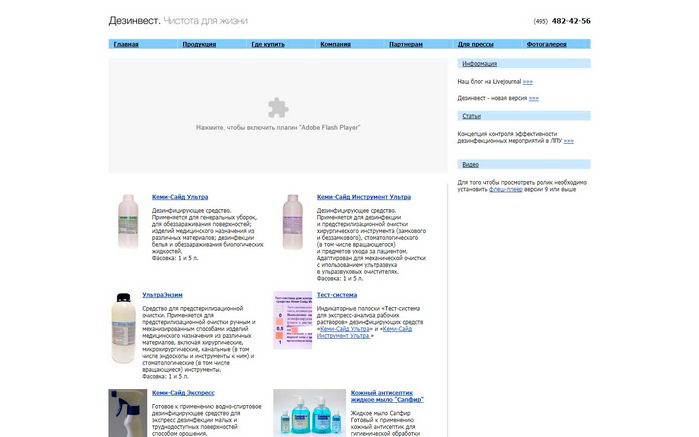The width and height of the screenshot is (699, 437).
Task: Open the Кеми-Сайд Ультра product title
Action: coord(180,197)
